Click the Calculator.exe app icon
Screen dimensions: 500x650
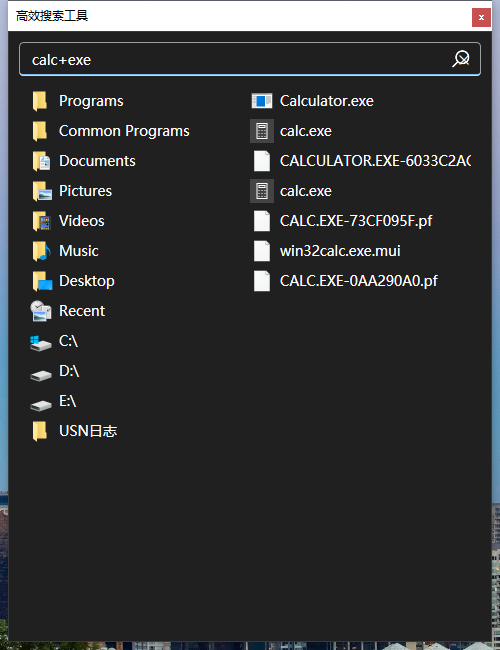[262, 101]
